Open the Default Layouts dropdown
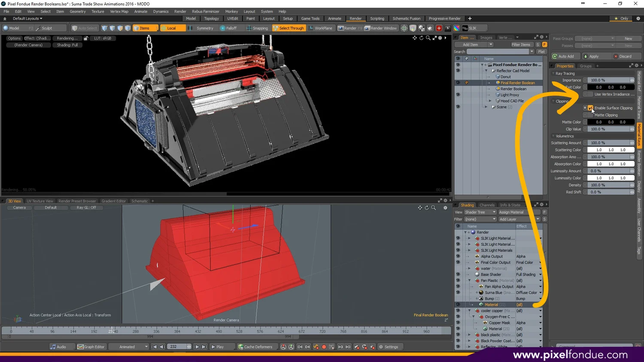The width and height of the screenshot is (644, 362). click(x=27, y=18)
